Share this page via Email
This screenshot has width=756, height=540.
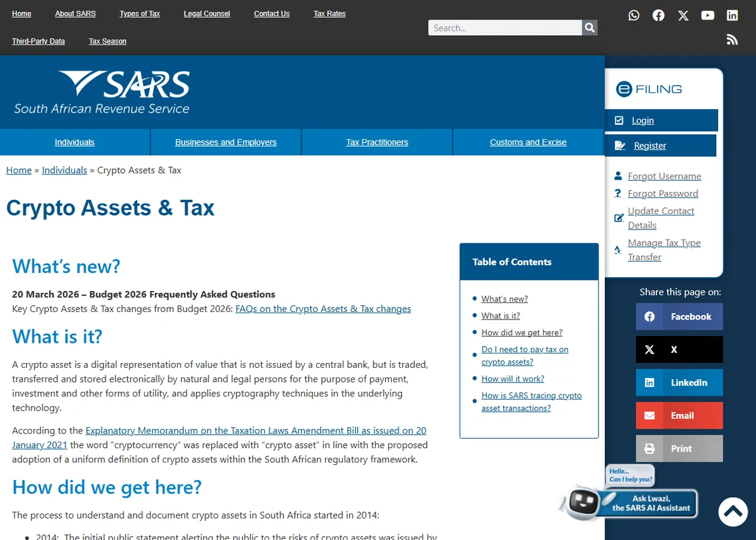[679, 416]
